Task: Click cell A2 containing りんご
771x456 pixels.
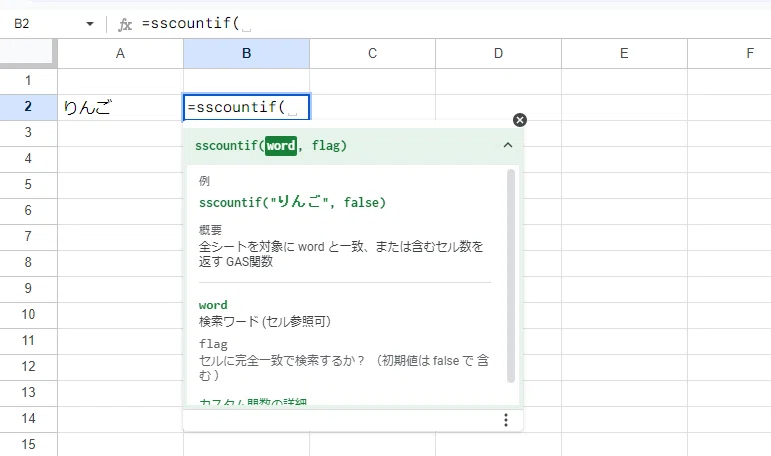Action: (120, 107)
